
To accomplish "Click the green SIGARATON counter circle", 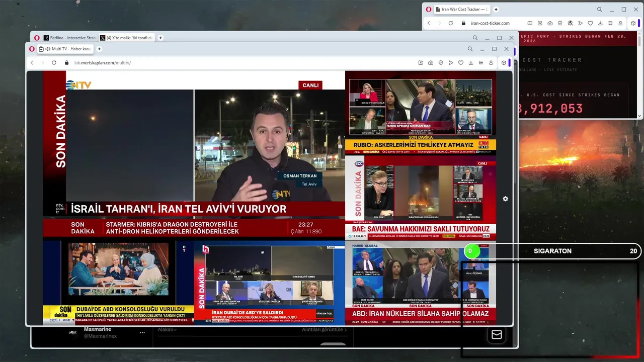I will point(471,251).
